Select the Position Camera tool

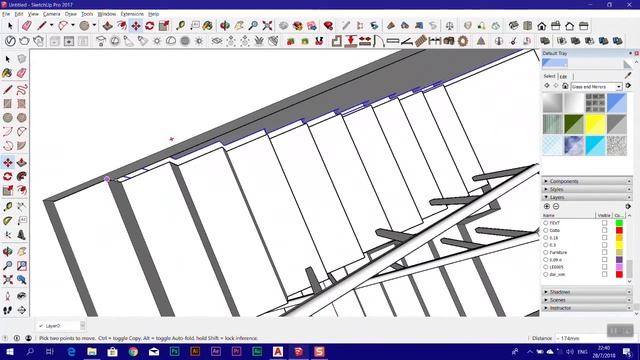point(7,296)
